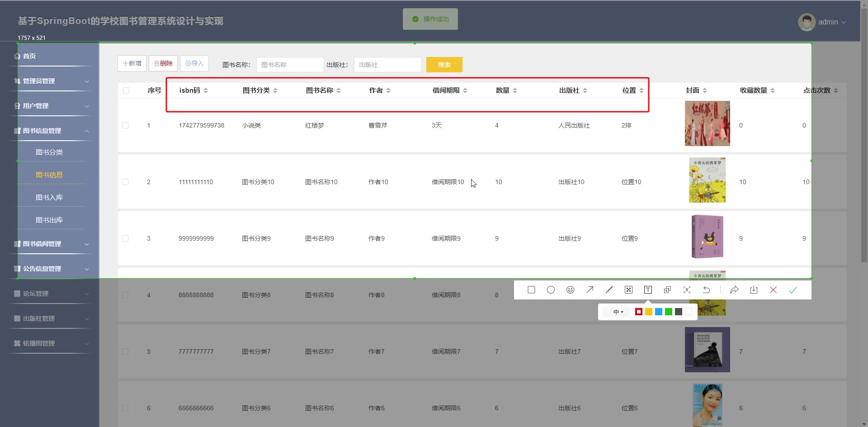Save the screenshot with download icon
This screenshot has width=868, height=427.
tap(754, 290)
